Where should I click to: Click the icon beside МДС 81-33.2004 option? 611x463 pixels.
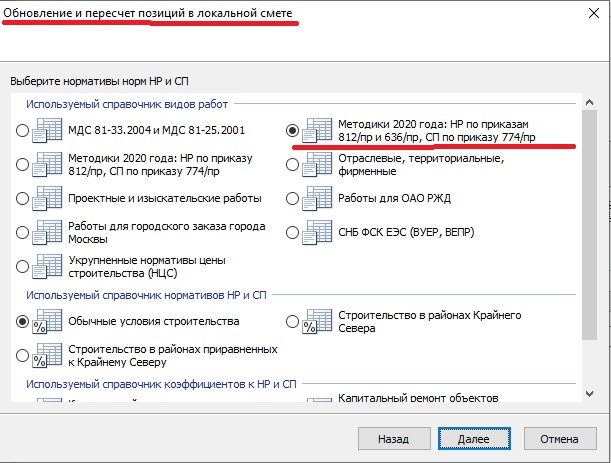tap(48, 130)
